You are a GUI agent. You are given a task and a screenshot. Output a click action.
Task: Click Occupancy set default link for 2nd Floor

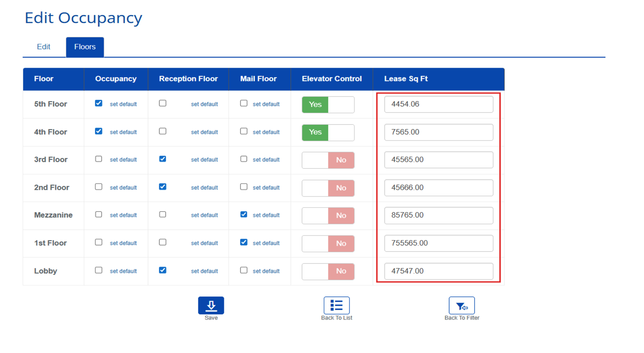pos(123,188)
